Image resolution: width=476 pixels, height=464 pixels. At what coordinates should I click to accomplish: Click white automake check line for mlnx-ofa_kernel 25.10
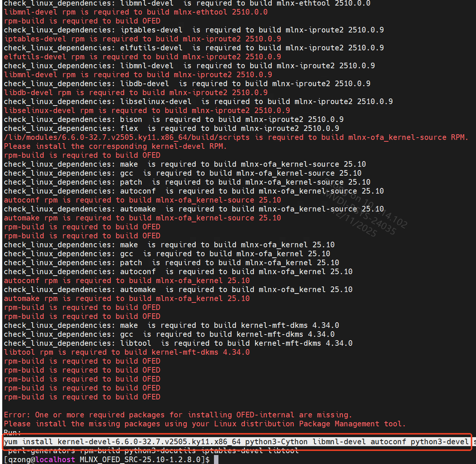[x=178, y=289]
